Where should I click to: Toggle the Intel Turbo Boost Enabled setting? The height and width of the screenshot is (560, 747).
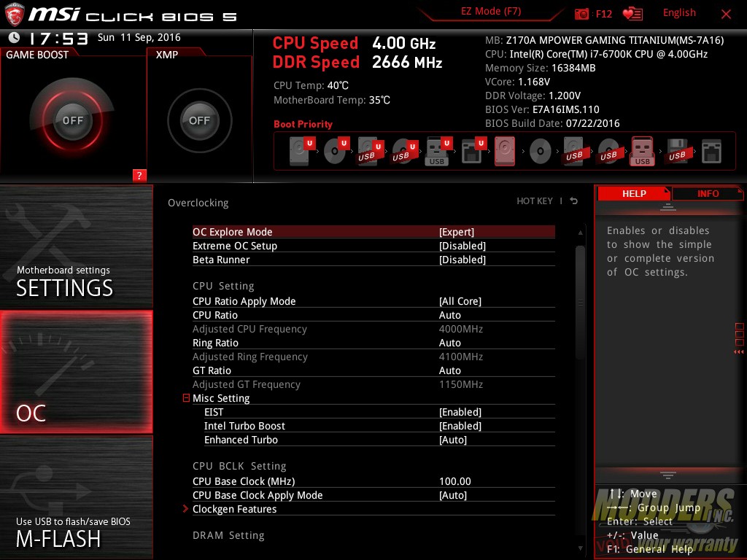[x=379, y=426]
